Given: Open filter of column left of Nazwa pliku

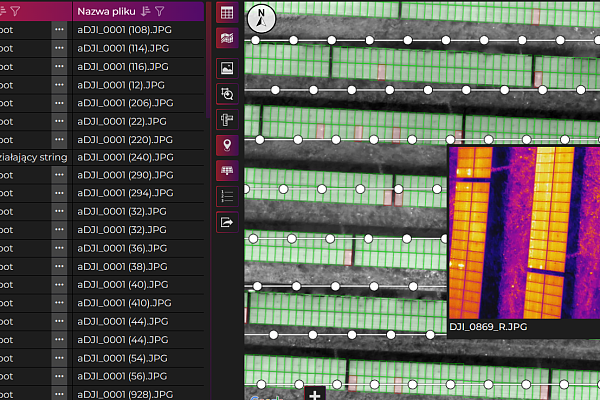Looking at the screenshot, I should coord(15,11).
